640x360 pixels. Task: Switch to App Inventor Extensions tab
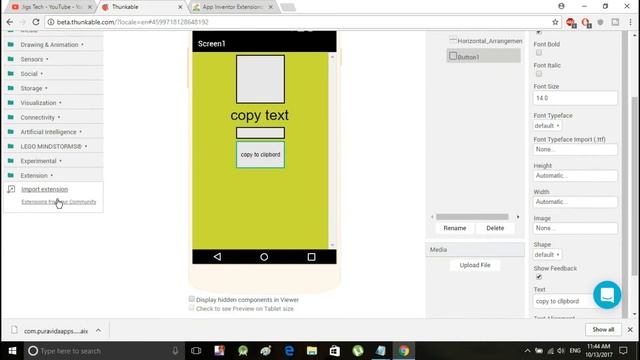coord(233,7)
